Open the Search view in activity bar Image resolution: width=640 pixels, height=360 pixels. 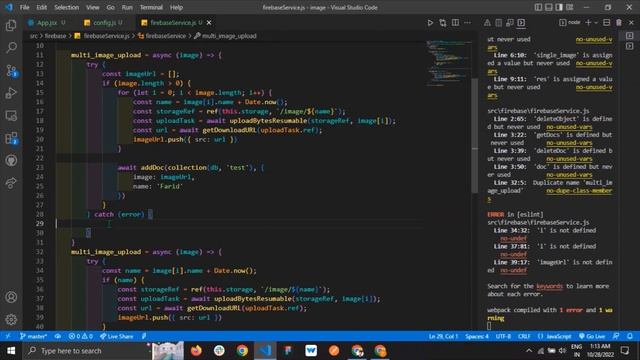[11, 48]
